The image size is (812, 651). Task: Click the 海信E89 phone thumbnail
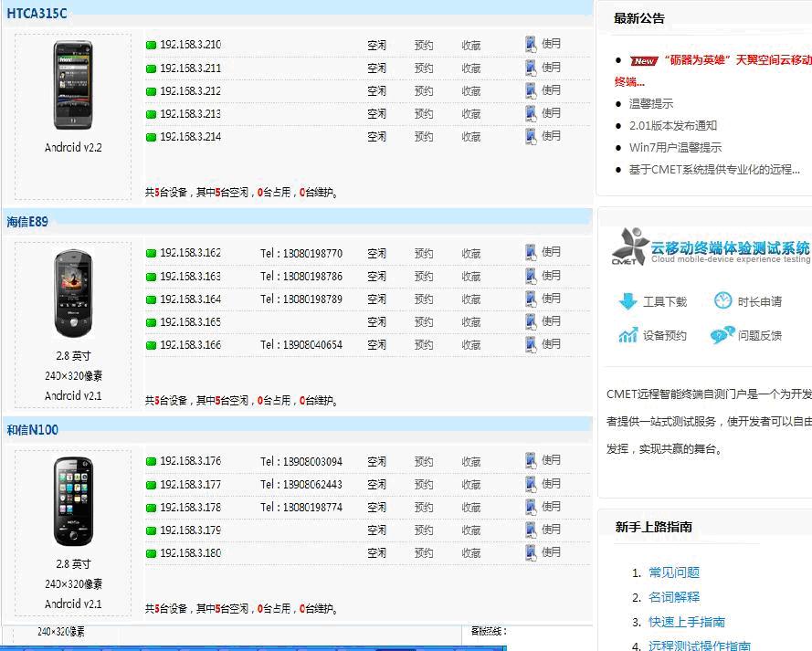click(x=73, y=293)
